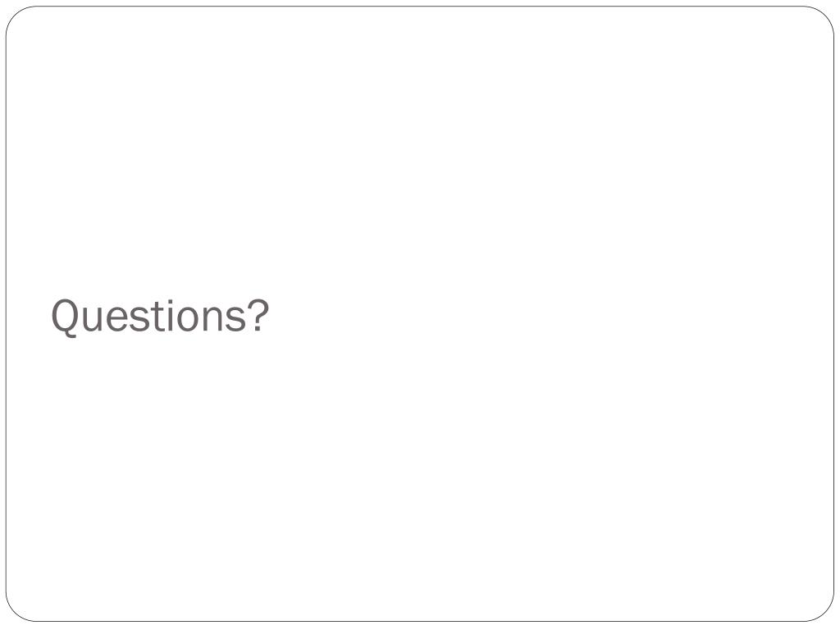Viewport: 840px width, 630px height.
Task: Click the capital letter Q in the title
Action: [x=66, y=317]
